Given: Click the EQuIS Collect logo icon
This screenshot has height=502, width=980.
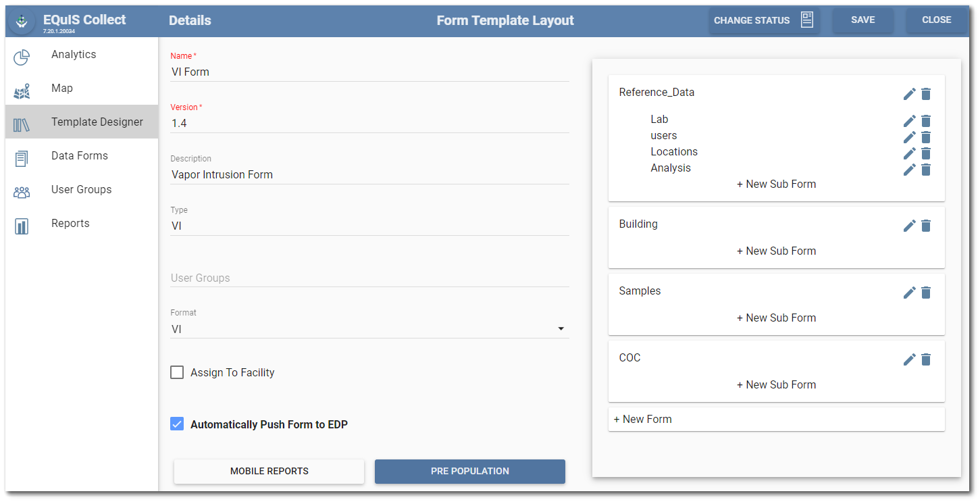Looking at the screenshot, I should (x=22, y=21).
